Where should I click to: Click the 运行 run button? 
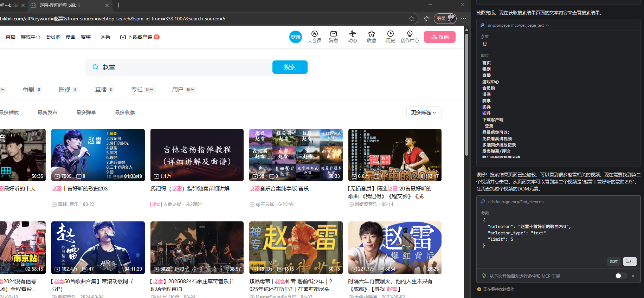pos(630,261)
